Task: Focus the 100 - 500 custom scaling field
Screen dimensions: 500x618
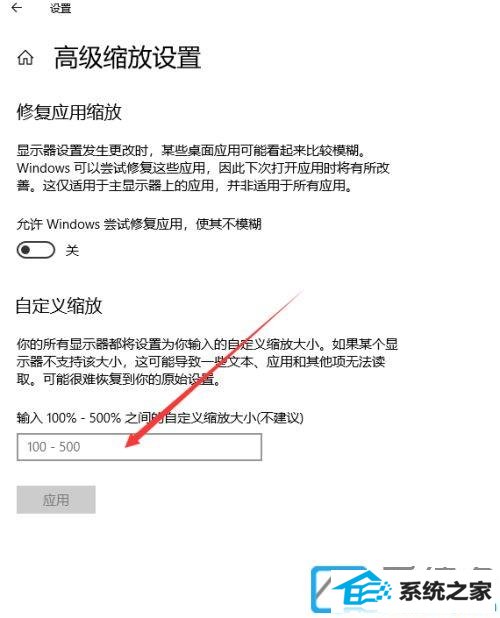Action: click(139, 447)
